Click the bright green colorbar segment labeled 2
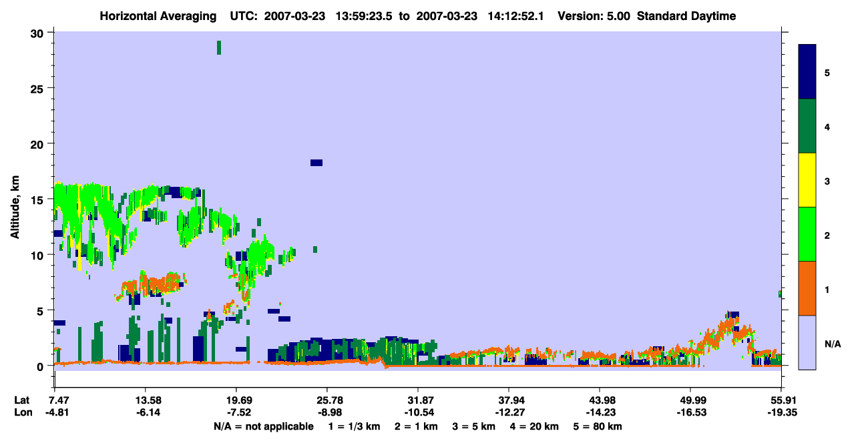This screenshot has height=445, width=868. click(x=807, y=234)
